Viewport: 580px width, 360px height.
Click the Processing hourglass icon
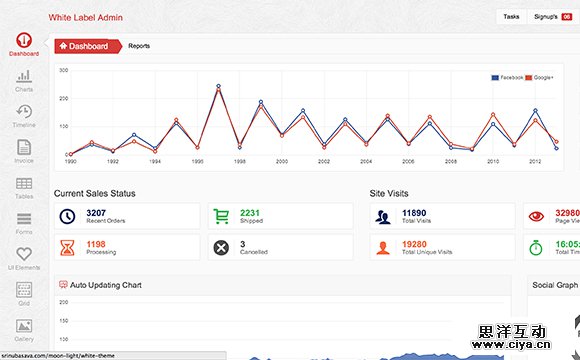point(67,248)
